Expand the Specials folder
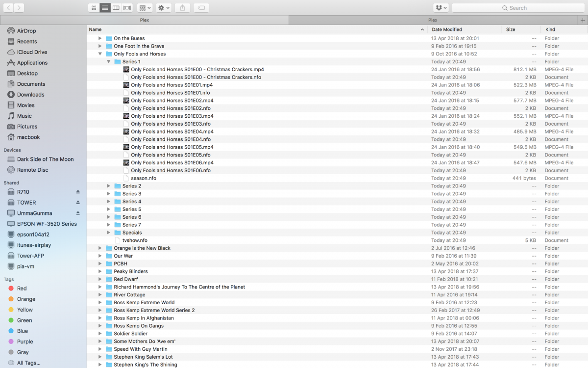 (x=109, y=233)
